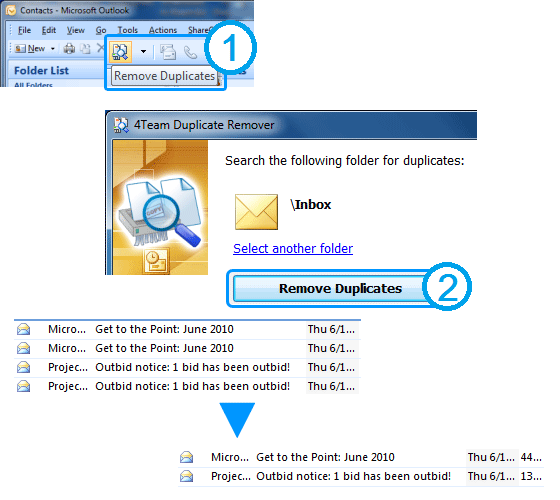Open the File menu
This screenshot has width=560, height=500.
24,30
